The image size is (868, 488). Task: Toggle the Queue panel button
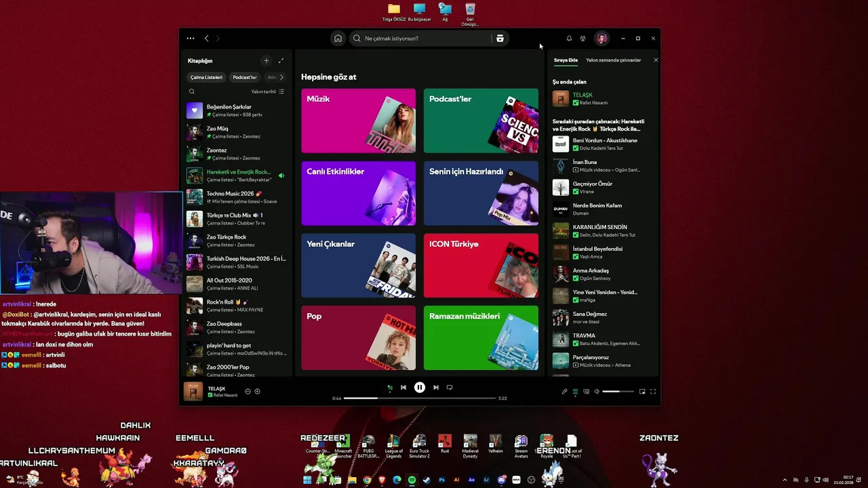tap(575, 392)
